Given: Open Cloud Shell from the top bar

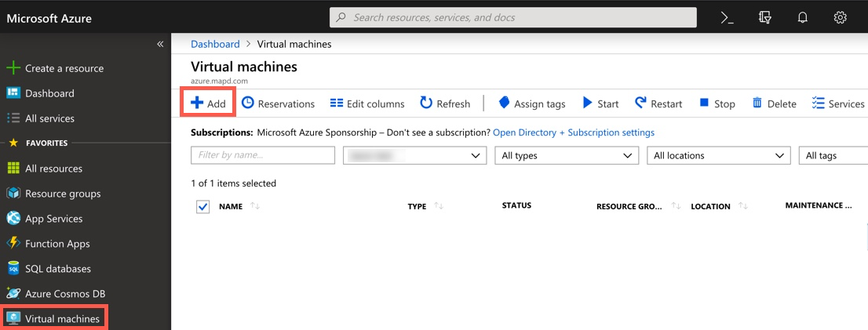Looking at the screenshot, I should (x=728, y=18).
